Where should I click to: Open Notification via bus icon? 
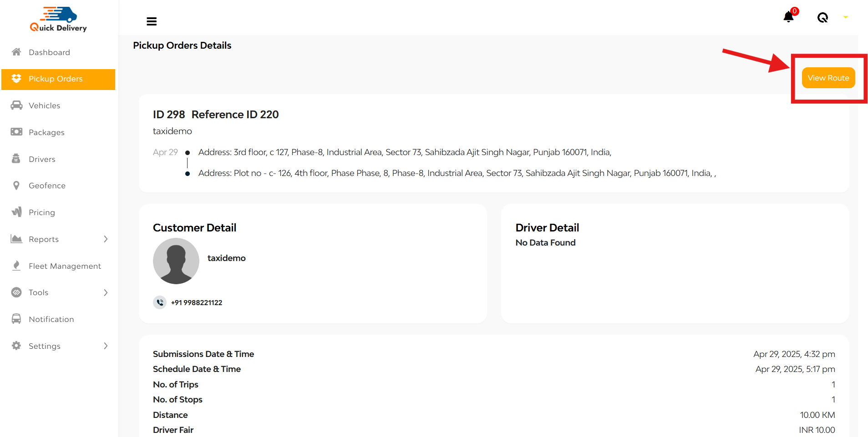click(x=16, y=319)
